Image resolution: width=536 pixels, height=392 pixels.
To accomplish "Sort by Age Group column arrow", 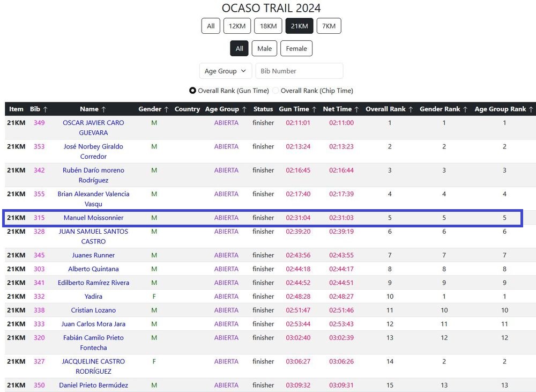I will [x=244, y=109].
